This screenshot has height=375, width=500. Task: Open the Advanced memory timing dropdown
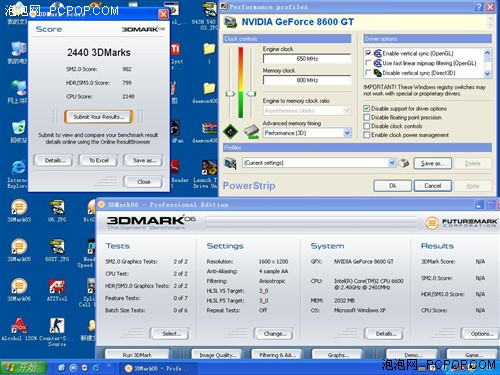[347, 133]
